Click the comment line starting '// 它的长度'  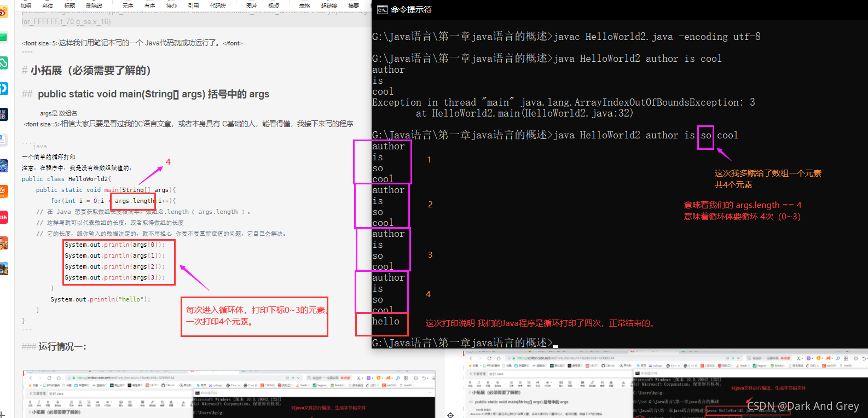click(161, 234)
